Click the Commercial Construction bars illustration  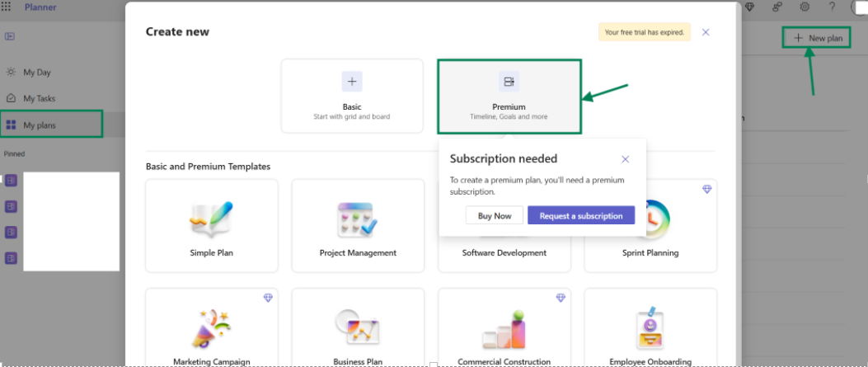504,330
